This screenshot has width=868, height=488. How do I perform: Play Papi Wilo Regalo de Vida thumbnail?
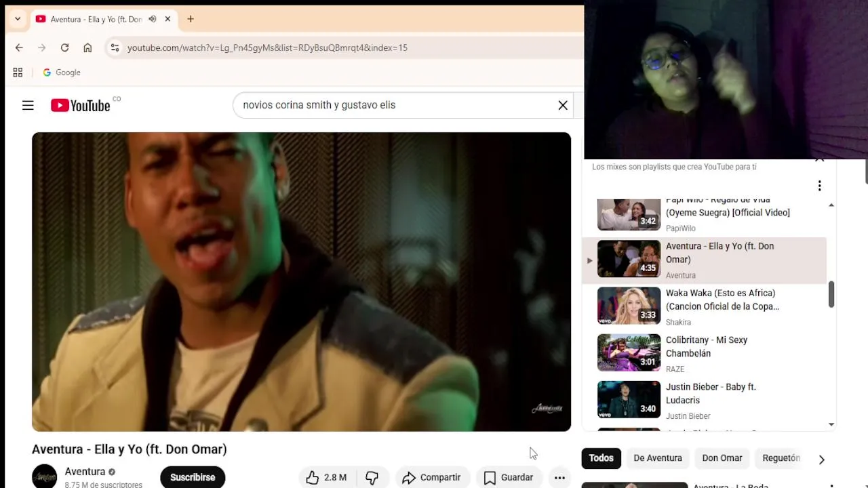[629, 214]
